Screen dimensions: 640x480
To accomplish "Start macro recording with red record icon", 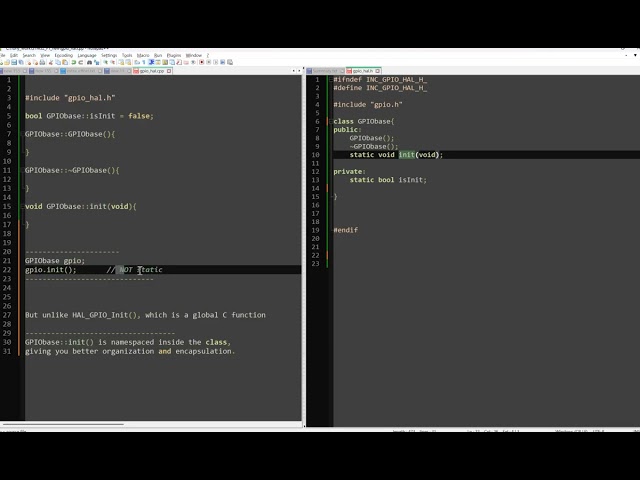I will [202, 62].
